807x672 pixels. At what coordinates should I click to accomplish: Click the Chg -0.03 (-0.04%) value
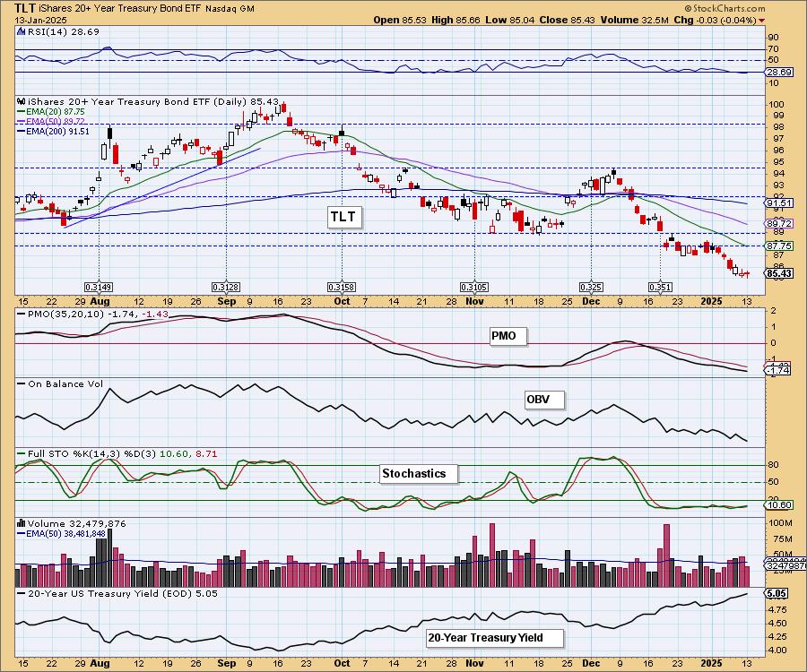coord(716,20)
